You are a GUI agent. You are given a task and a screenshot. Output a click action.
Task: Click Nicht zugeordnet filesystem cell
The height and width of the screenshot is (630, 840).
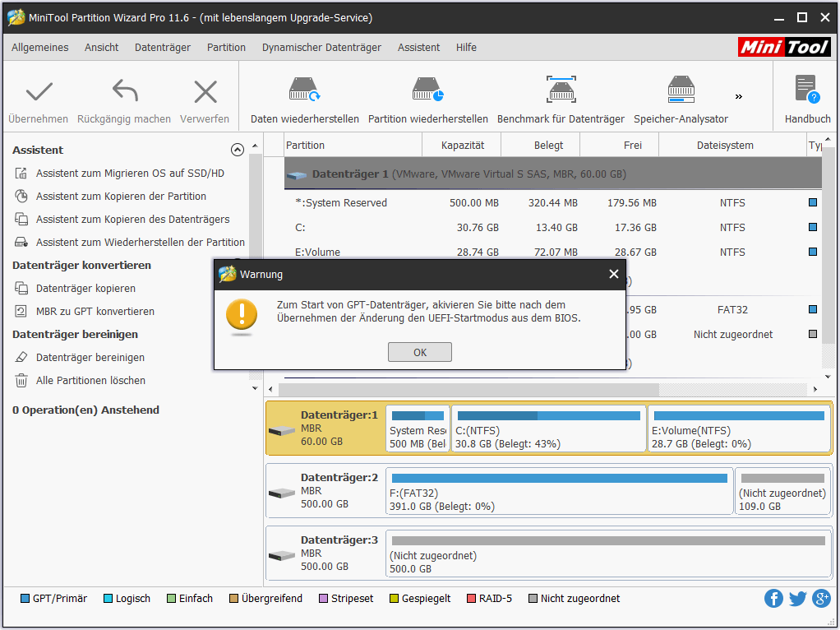pyautogui.click(x=733, y=335)
